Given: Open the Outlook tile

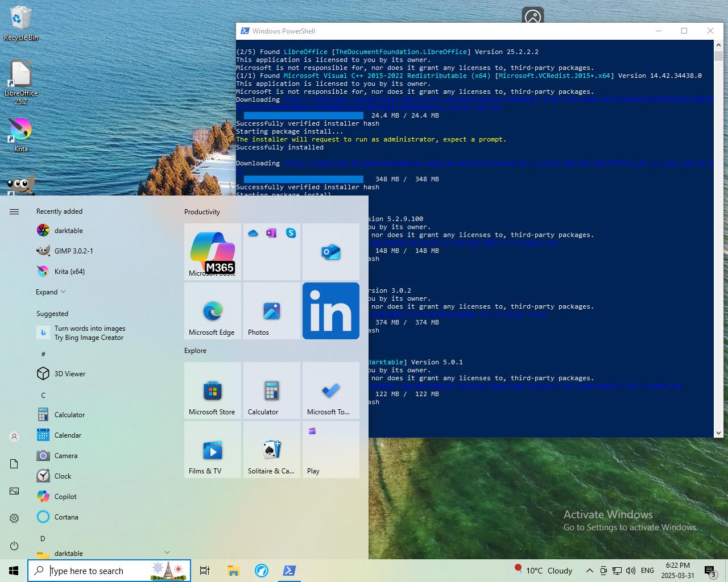Looking at the screenshot, I should [x=331, y=252].
